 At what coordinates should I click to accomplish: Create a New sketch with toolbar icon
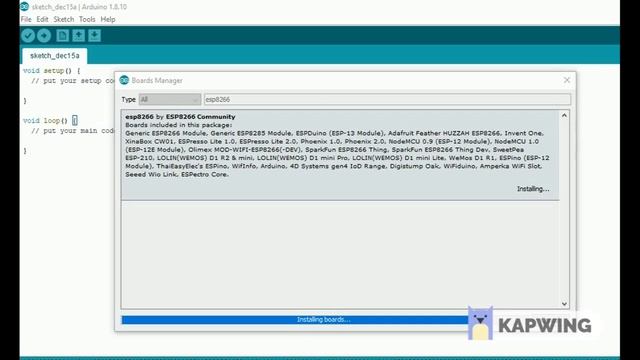point(62,36)
